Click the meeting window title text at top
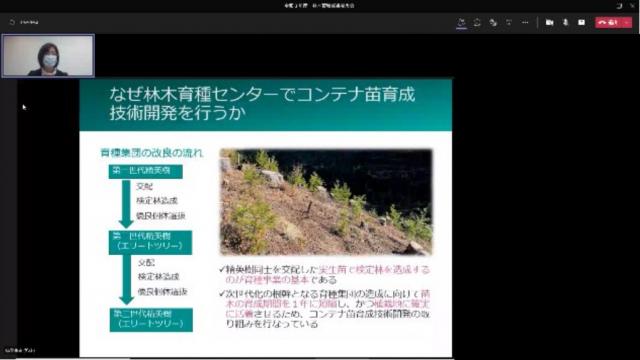640x360 pixels. [x=320, y=6]
